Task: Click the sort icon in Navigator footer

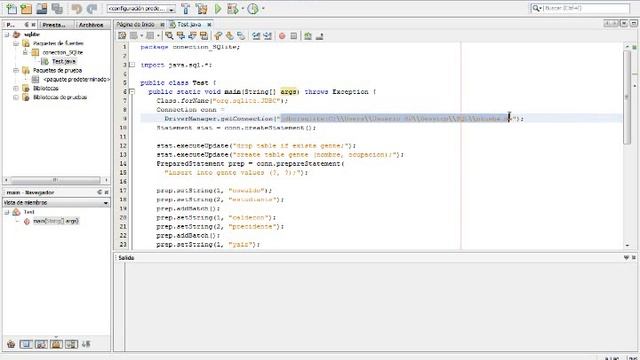Action: [x=86, y=344]
